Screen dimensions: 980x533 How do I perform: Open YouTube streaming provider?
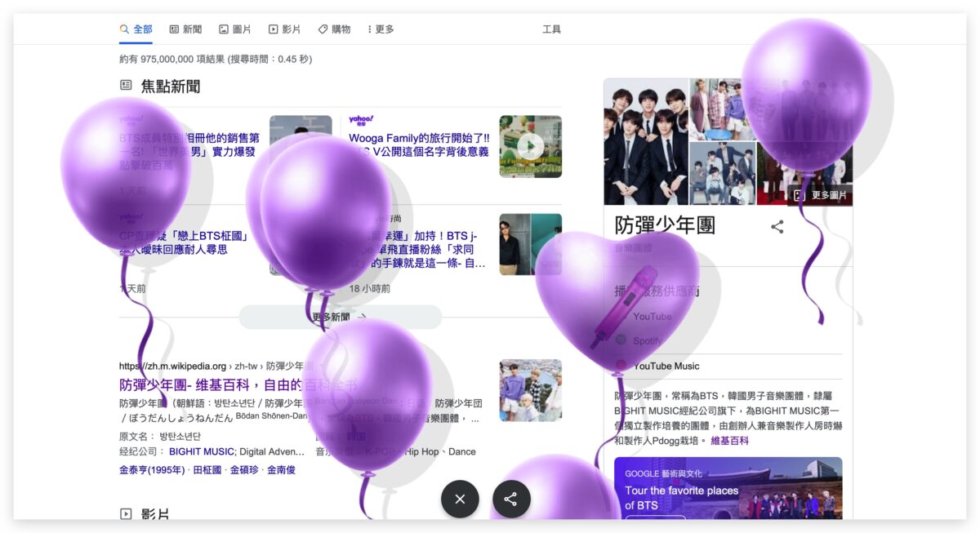tap(644, 317)
